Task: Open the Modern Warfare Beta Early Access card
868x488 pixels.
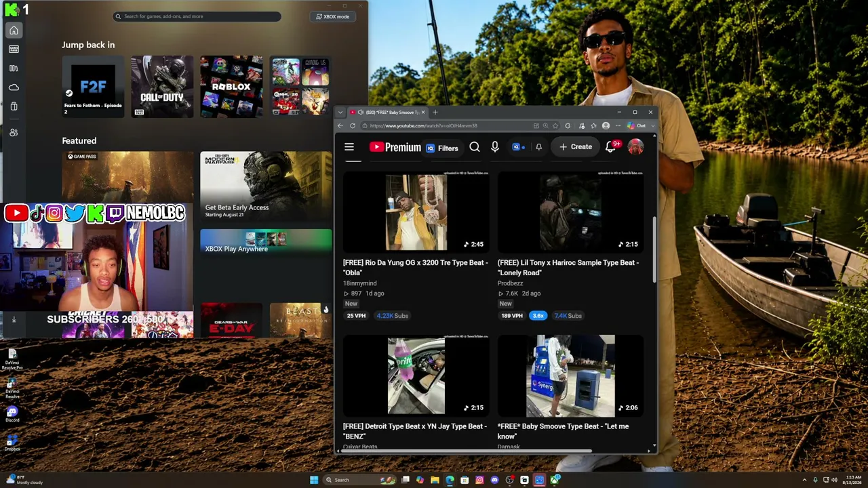Action: (266, 186)
